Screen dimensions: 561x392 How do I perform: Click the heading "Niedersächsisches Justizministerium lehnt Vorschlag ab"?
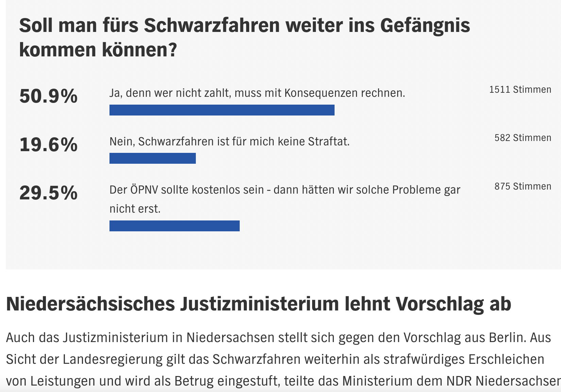click(x=258, y=304)
